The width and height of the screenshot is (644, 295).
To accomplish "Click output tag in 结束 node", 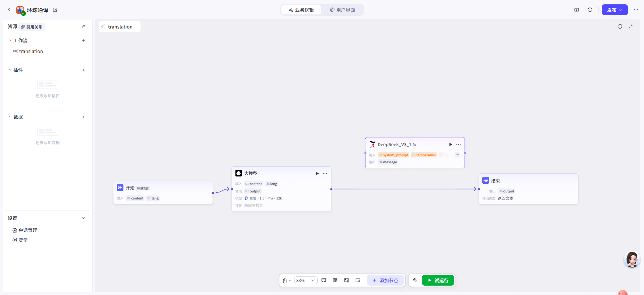I will (506, 191).
